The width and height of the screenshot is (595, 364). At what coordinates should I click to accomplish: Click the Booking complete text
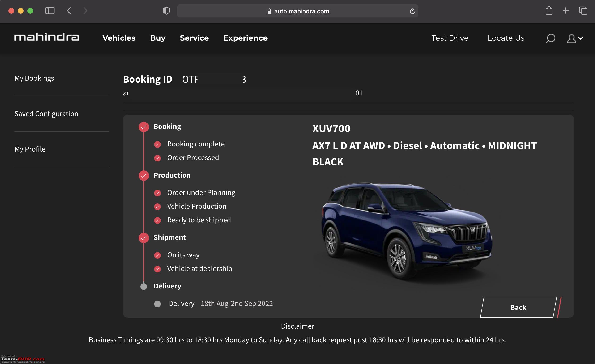point(196,144)
